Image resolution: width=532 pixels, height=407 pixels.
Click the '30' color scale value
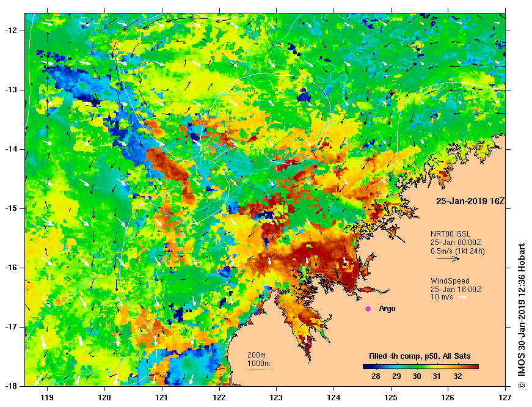point(417,376)
